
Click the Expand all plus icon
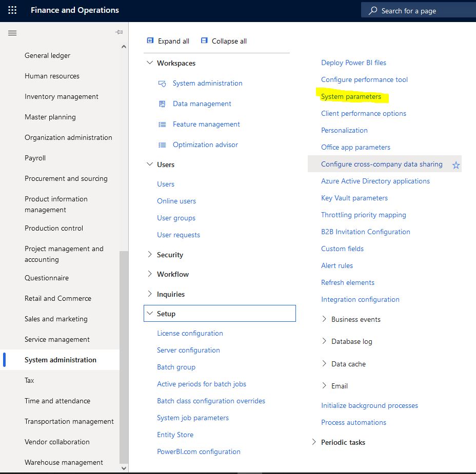[x=150, y=40]
